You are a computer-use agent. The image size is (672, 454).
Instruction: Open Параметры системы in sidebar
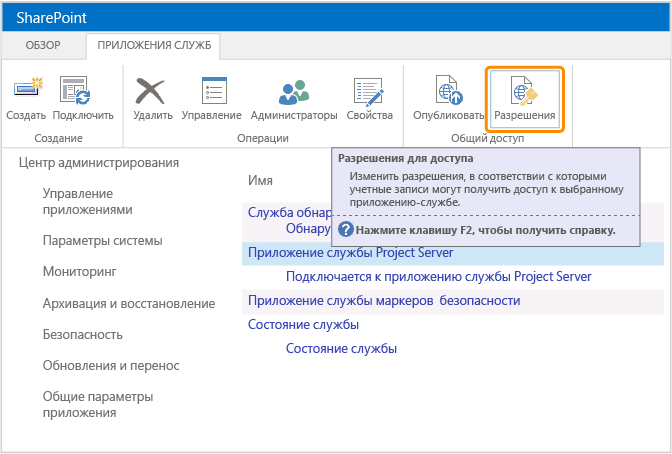(102, 241)
